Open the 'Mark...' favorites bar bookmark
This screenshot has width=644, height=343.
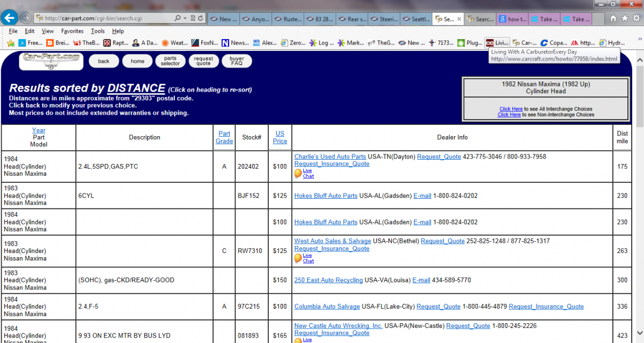tap(350, 43)
